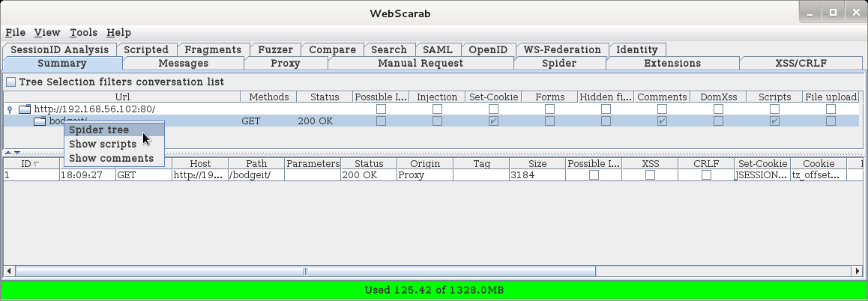Select the tz_offset... Cookie cell
The image size is (868, 301).
coord(819,175)
